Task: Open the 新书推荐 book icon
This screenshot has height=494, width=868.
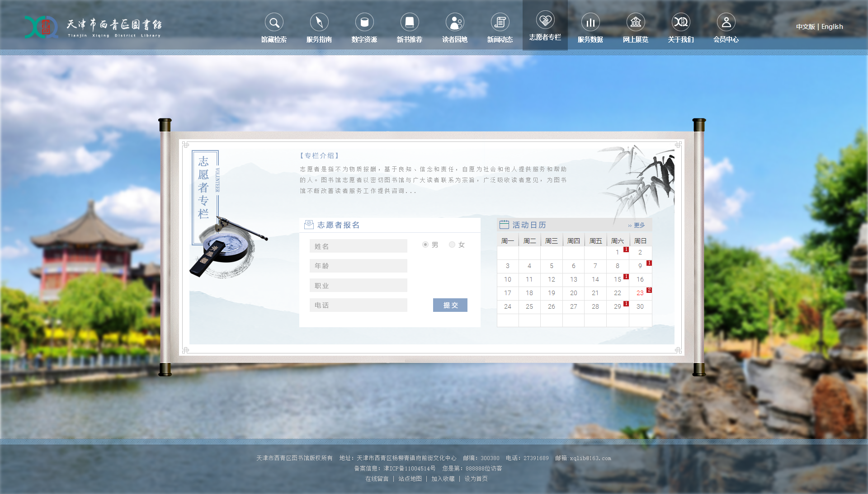Action: click(410, 22)
